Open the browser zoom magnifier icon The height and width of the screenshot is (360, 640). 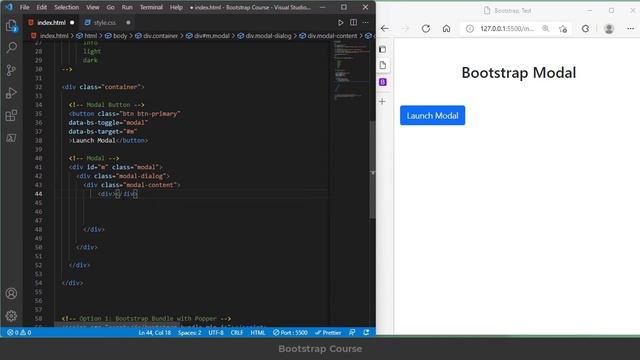545,28
